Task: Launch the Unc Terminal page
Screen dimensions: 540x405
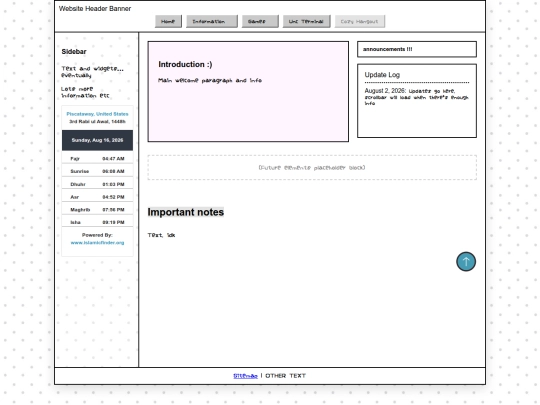Action: 307,21
